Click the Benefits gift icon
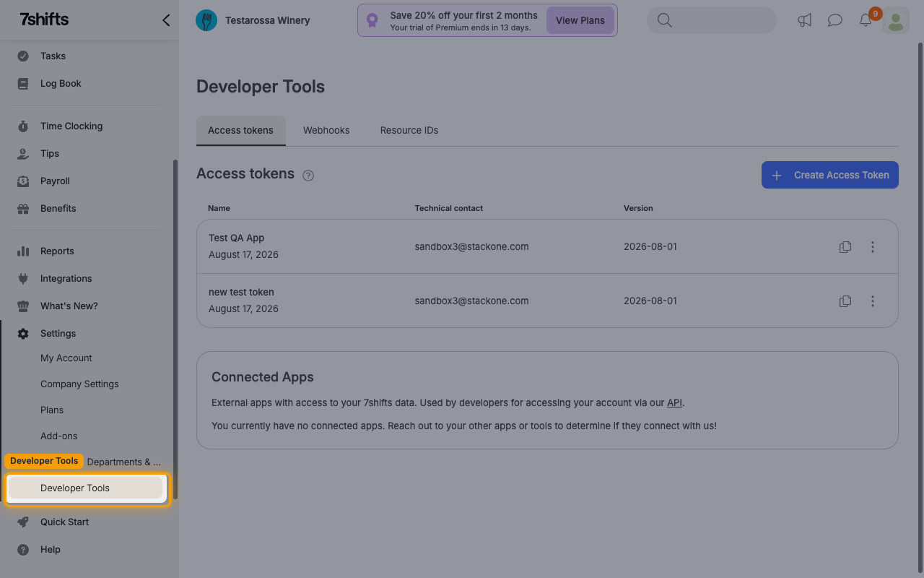Screen dimensions: 924x578 23,208
